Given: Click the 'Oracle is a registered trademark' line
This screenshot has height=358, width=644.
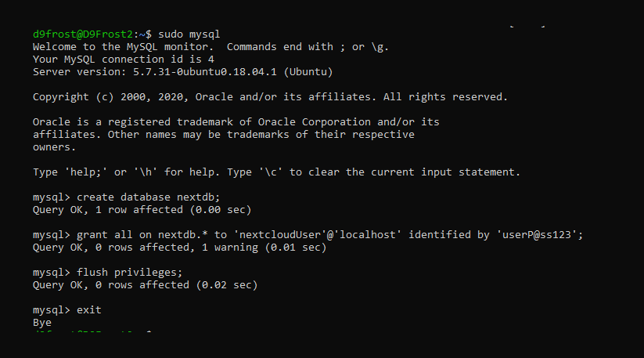Looking at the screenshot, I should pos(236,122).
